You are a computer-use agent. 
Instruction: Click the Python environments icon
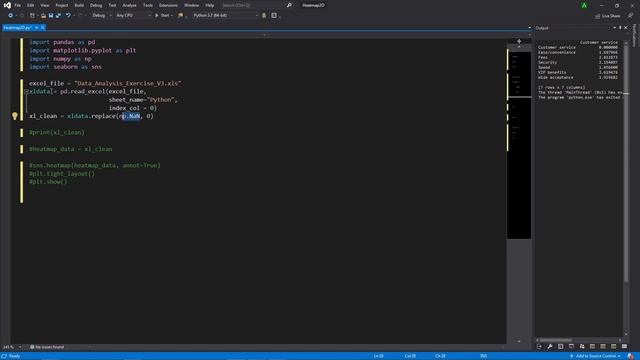coord(264,16)
